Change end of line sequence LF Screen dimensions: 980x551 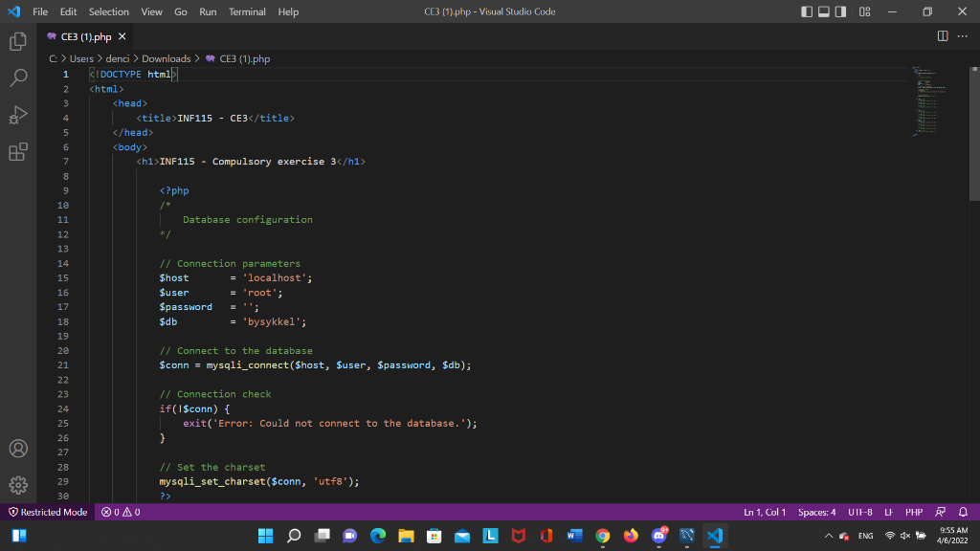(x=889, y=513)
